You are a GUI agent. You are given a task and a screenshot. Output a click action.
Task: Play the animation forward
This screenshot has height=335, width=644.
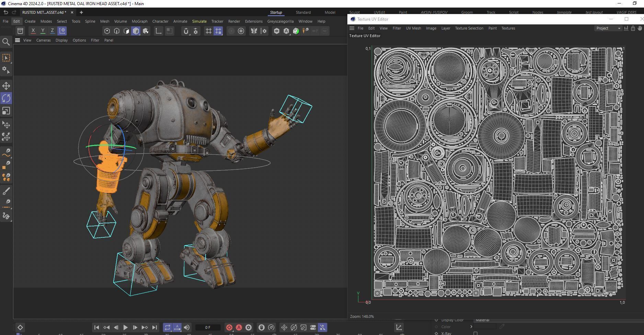pyautogui.click(x=125, y=327)
